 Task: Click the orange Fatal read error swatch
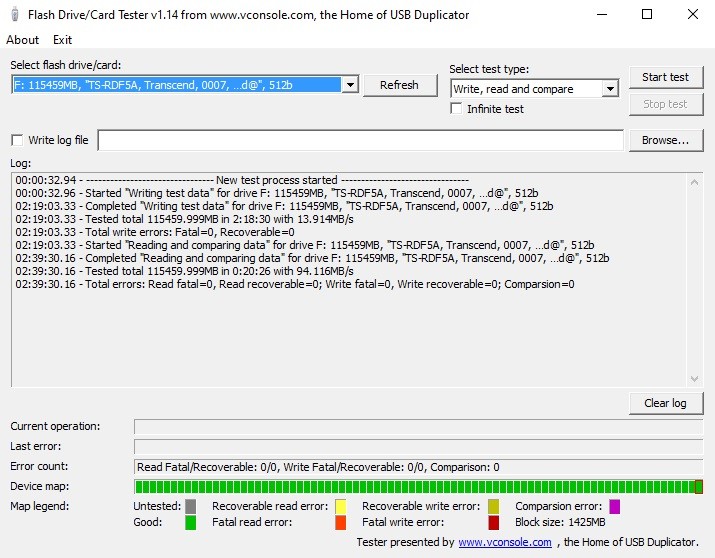pos(341,522)
